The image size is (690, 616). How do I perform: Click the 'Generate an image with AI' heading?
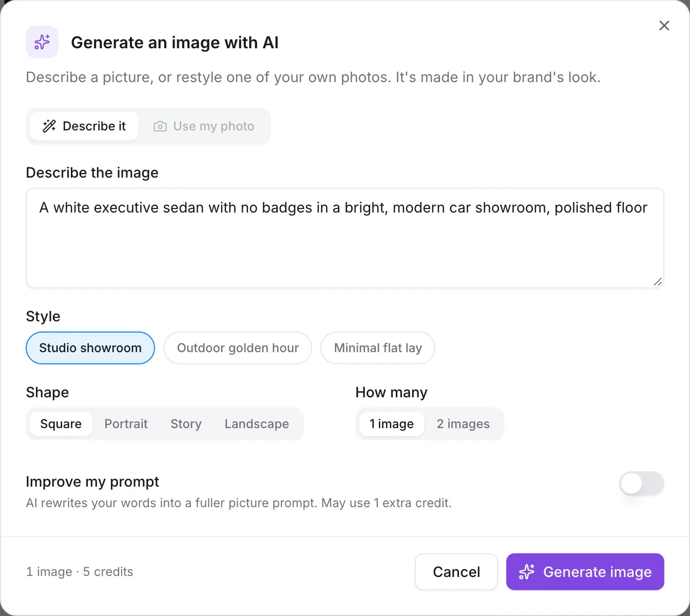175,43
